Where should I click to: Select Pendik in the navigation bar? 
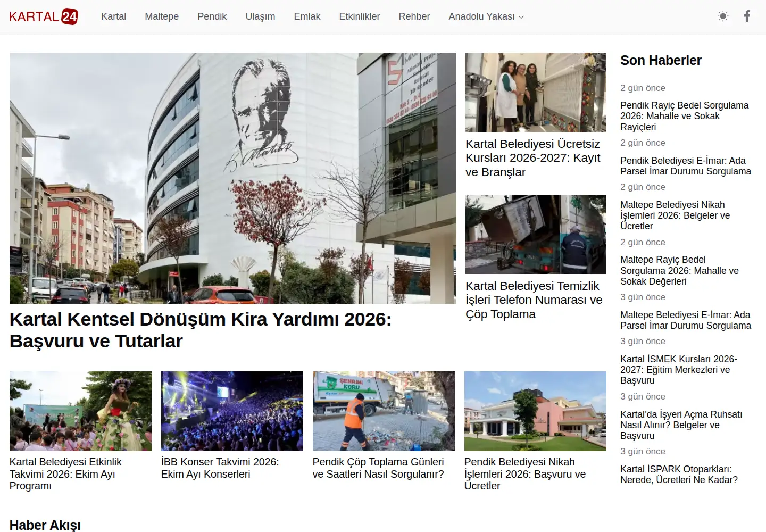tap(212, 16)
